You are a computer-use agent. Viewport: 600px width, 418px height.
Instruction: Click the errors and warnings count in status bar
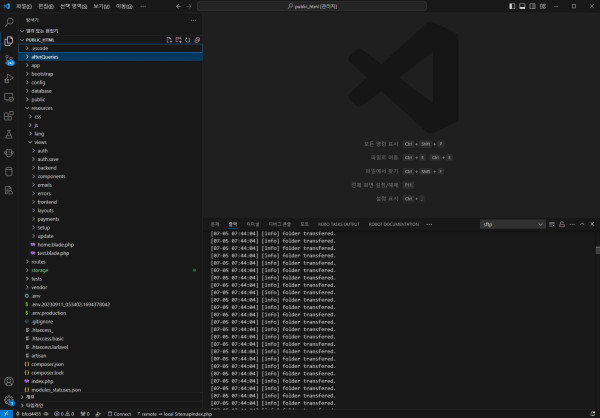[x=64, y=414]
